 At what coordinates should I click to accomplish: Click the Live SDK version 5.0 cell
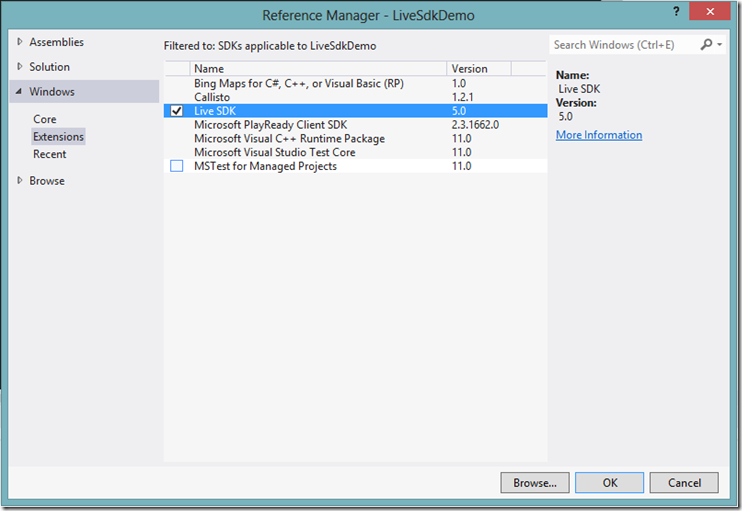coord(459,111)
